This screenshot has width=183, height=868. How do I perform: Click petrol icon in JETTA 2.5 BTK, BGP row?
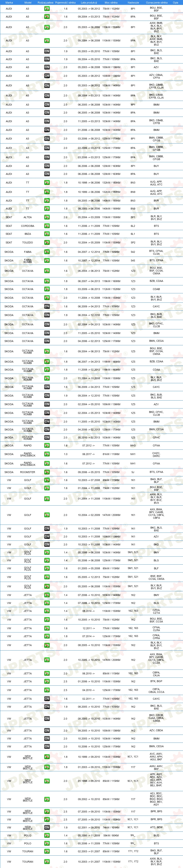pyautogui.click(x=47, y=681)
